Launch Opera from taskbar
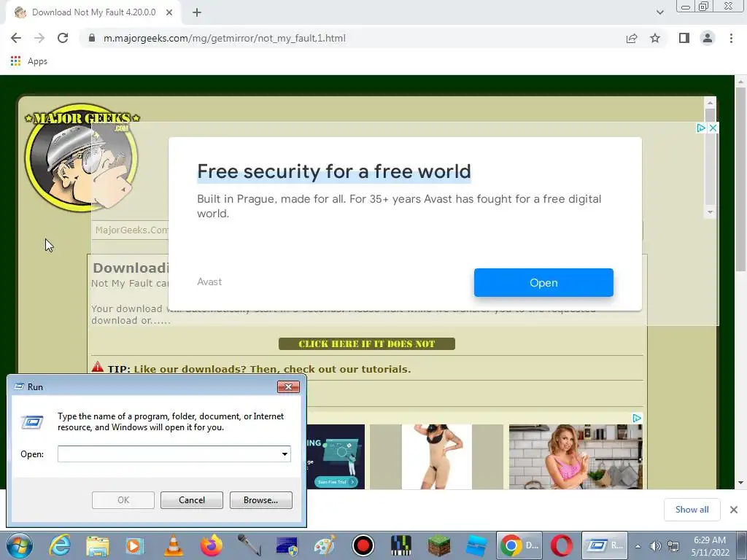The image size is (747, 560). point(562,545)
